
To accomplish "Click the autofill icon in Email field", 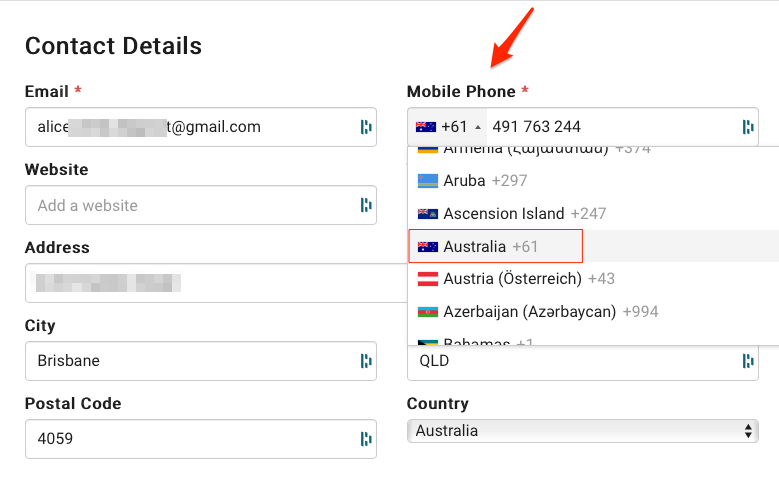I will click(366, 127).
